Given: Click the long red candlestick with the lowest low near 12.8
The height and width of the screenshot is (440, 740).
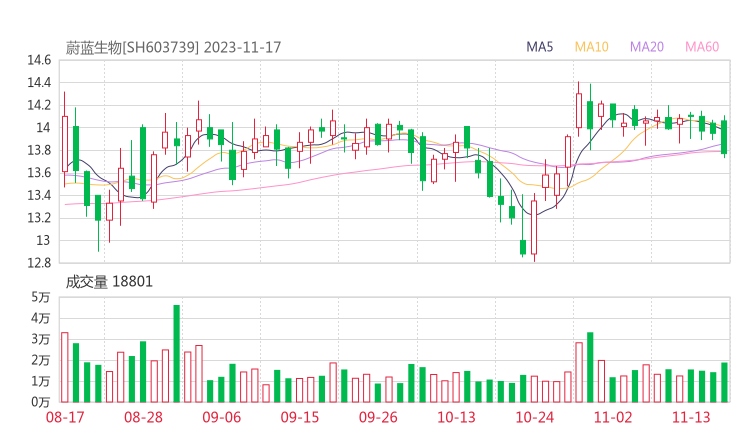Looking at the screenshot, I should [x=534, y=227].
